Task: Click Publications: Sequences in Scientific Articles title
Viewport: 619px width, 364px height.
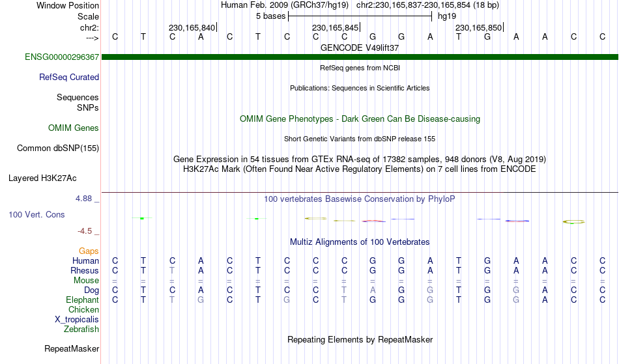Action: click(x=360, y=89)
